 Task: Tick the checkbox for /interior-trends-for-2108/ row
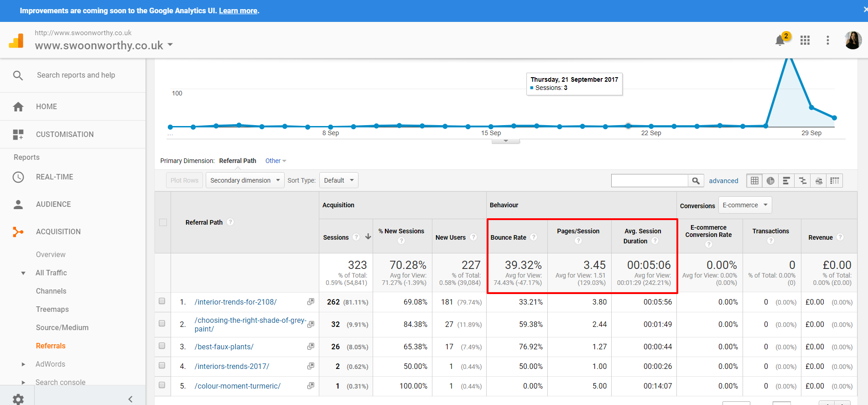coord(162,301)
